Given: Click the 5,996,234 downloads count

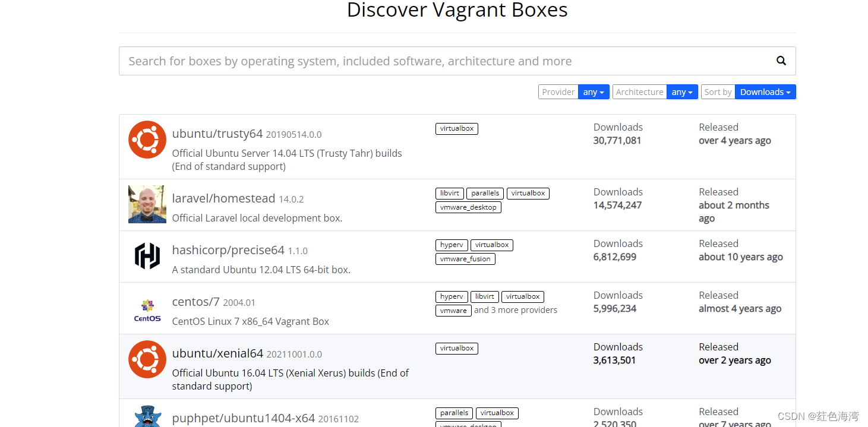Looking at the screenshot, I should point(615,309).
